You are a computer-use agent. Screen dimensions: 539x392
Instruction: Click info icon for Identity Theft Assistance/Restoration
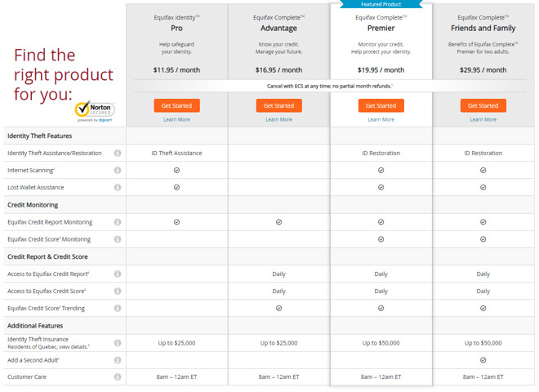[118, 154]
